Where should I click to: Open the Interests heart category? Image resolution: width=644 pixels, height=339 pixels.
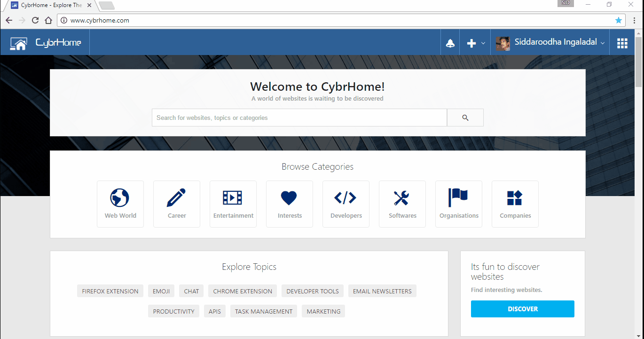290,204
